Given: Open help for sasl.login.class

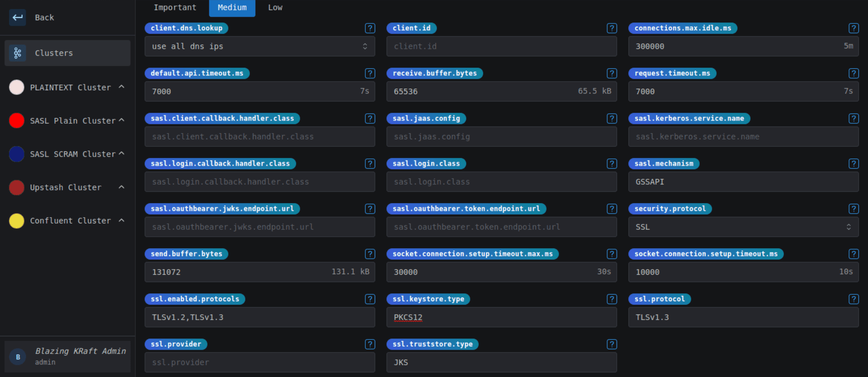Looking at the screenshot, I should 612,163.
